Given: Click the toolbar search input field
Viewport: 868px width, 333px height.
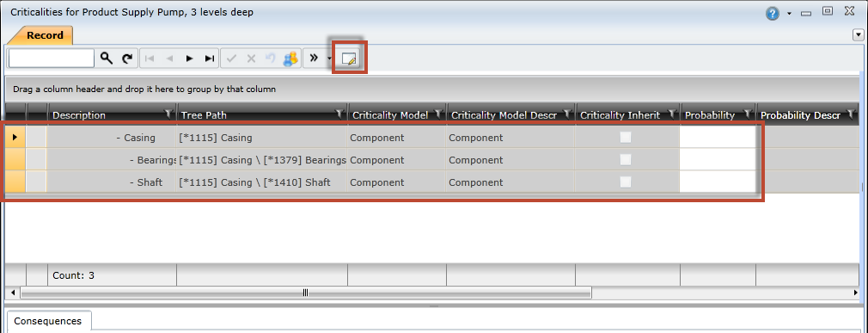Looking at the screenshot, I should coord(52,59).
